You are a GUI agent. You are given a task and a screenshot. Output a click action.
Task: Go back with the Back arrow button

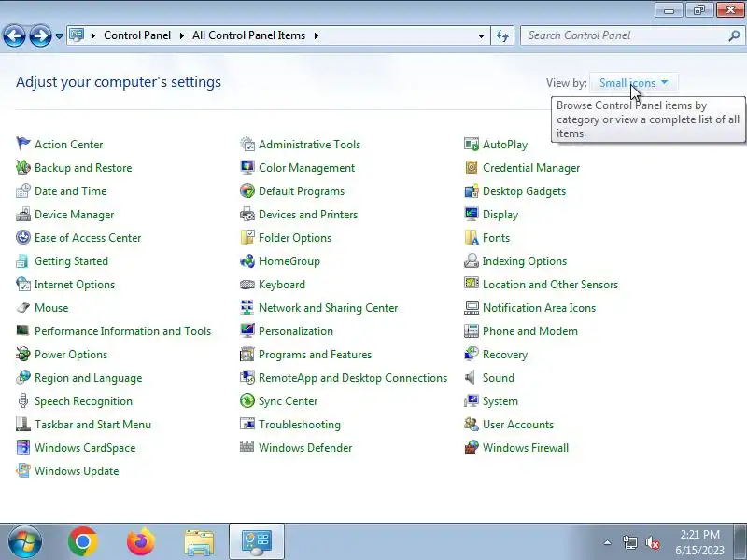14,35
